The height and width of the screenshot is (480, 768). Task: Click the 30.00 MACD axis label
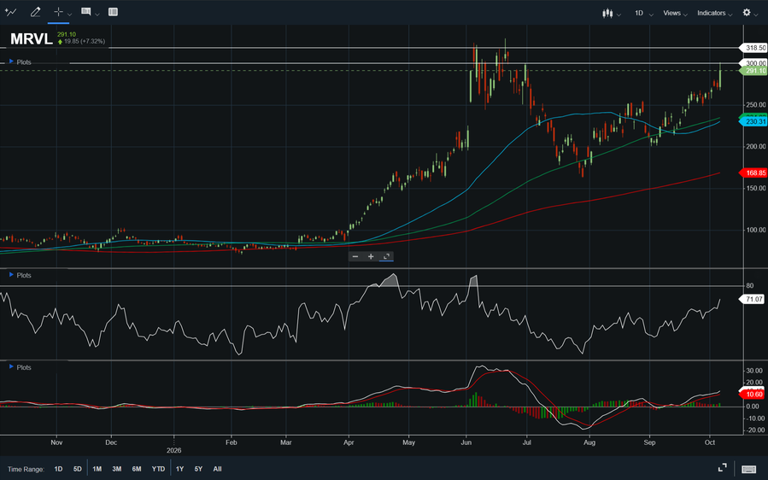pos(754,371)
